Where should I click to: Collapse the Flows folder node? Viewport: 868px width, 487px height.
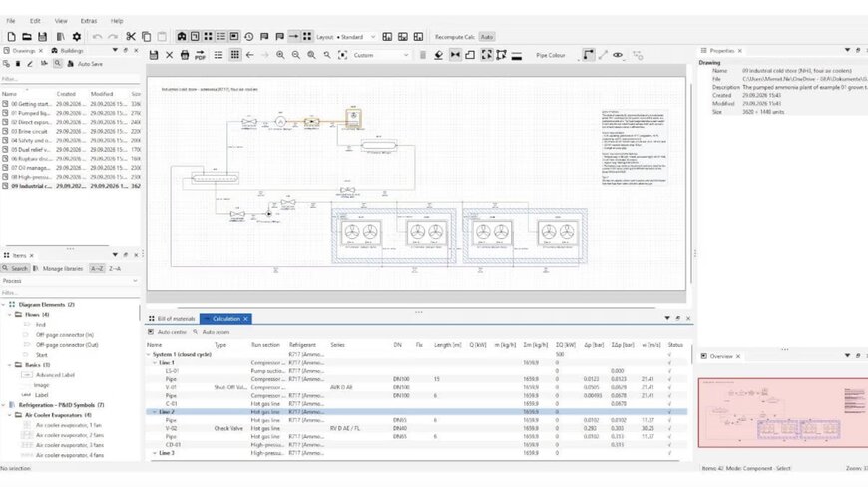point(9,315)
